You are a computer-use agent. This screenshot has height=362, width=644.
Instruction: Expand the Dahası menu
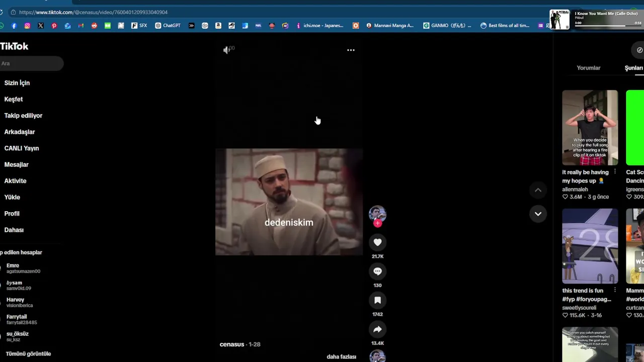pyautogui.click(x=14, y=230)
